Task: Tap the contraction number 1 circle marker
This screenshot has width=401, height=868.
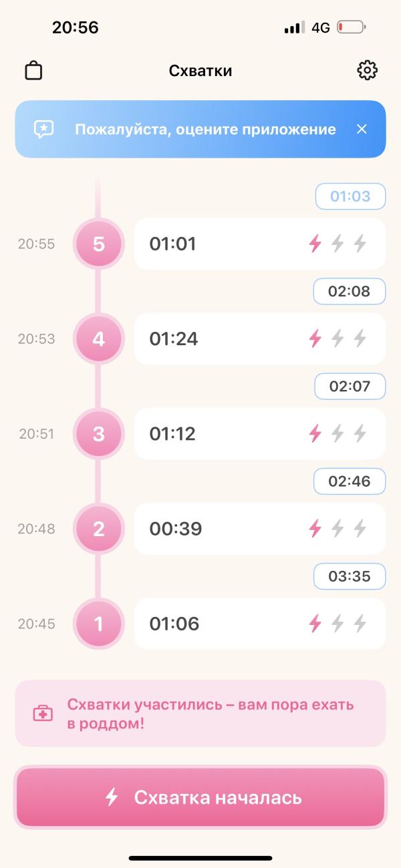Action: coord(99,624)
